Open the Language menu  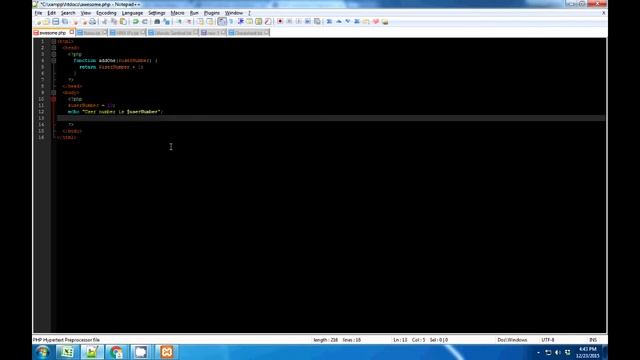pyautogui.click(x=132, y=13)
